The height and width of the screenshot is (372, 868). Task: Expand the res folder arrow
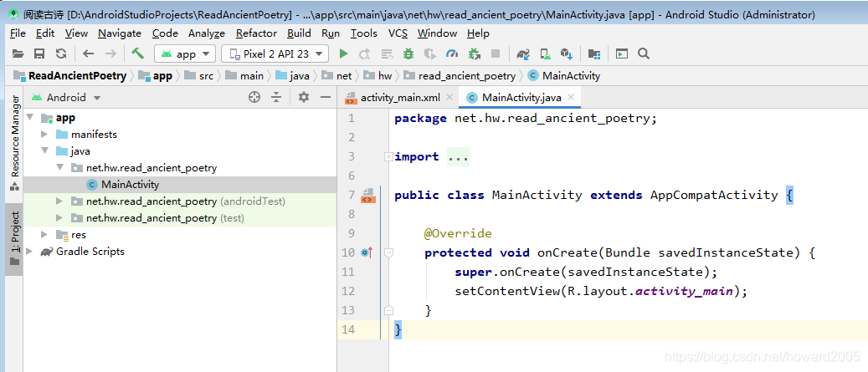tap(44, 235)
